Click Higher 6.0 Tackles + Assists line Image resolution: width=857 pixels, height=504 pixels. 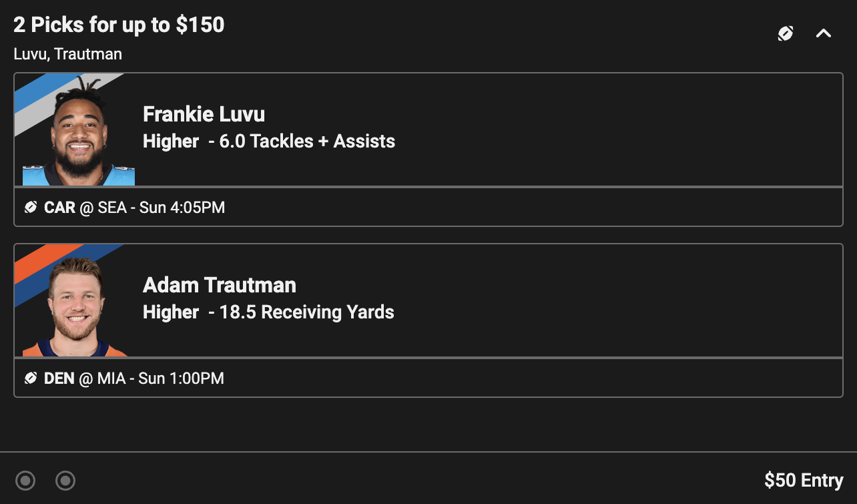pos(269,142)
